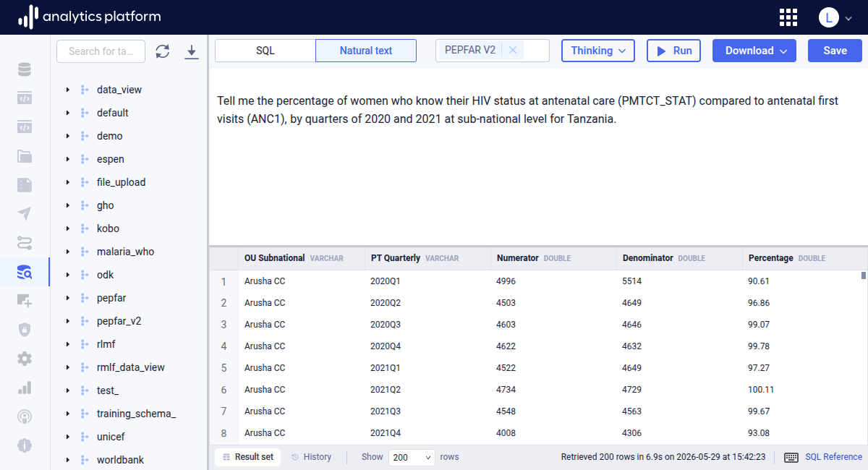Viewport: 868px width, 470px height.
Task: Click the paper plane sidebar icon
Action: [x=25, y=214]
